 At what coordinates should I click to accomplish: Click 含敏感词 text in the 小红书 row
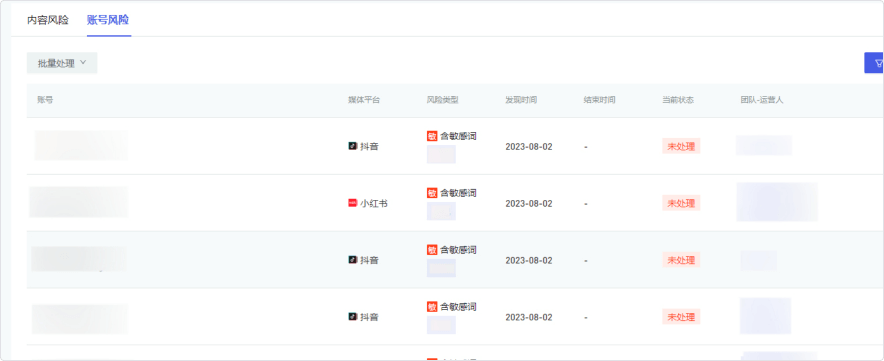[458, 193]
